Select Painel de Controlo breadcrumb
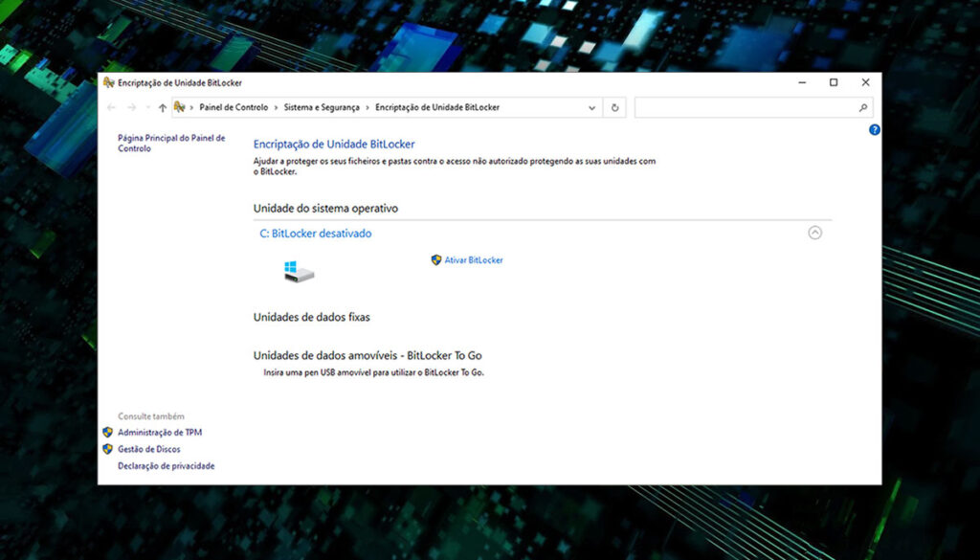980x560 pixels. (234, 107)
